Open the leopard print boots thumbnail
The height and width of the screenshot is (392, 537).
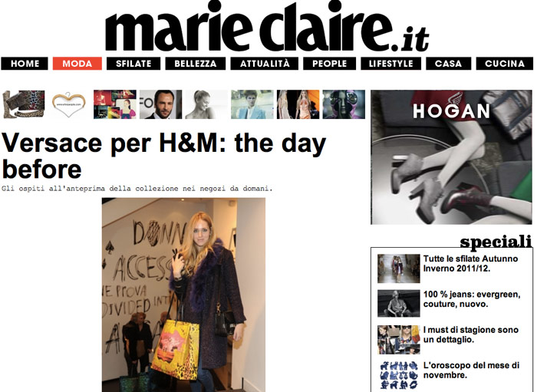[23, 104]
